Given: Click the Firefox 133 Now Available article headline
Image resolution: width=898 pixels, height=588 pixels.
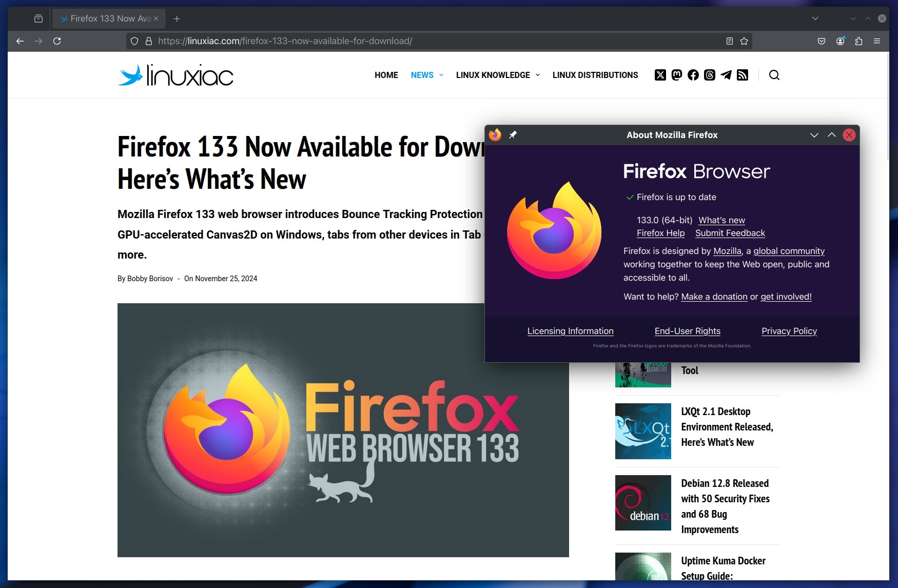Looking at the screenshot, I should click(x=301, y=163).
